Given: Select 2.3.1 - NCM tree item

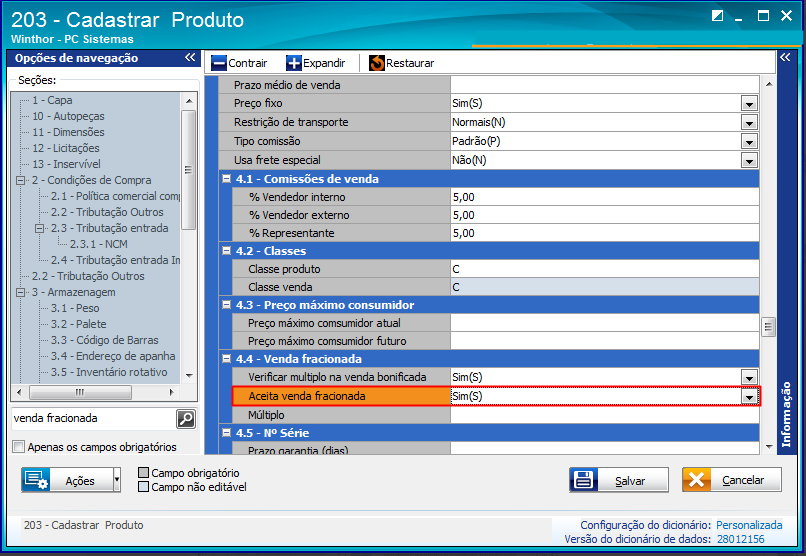Looking at the screenshot, I should pos(99,244).
